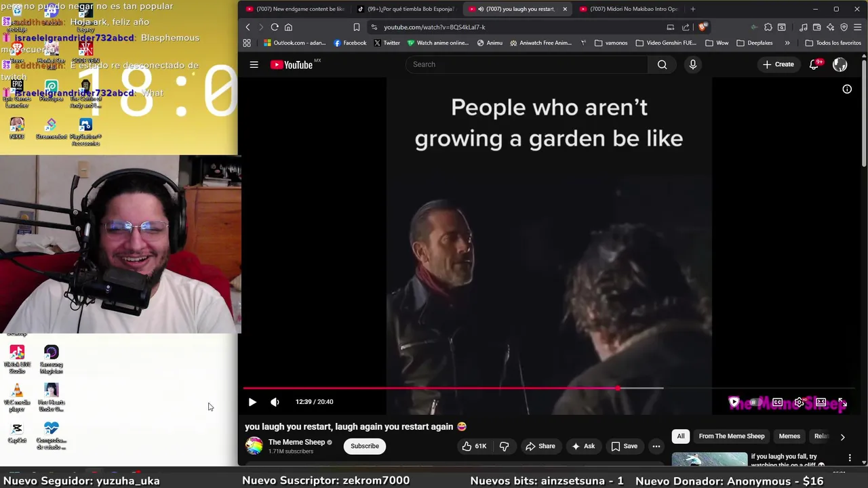Reload the current page
The height and width of the screenshot is (488, 868).
point(275,27)
